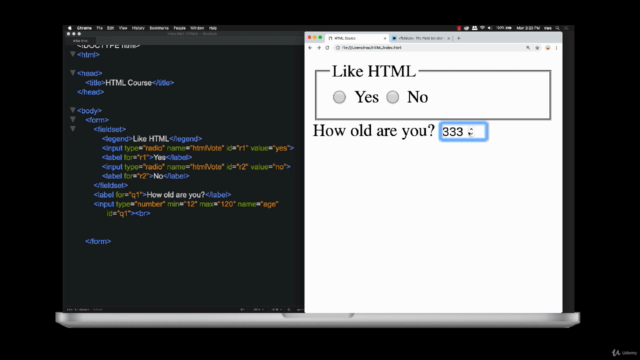Click the clock in the menu bar
The image size is (640, 360).
pos(528,28)
